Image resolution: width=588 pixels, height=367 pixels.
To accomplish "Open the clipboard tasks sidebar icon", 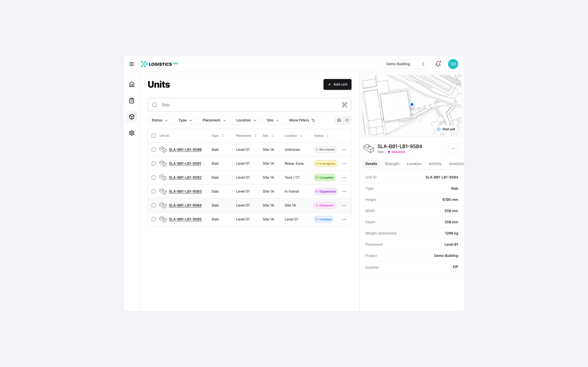I will 131,101.
